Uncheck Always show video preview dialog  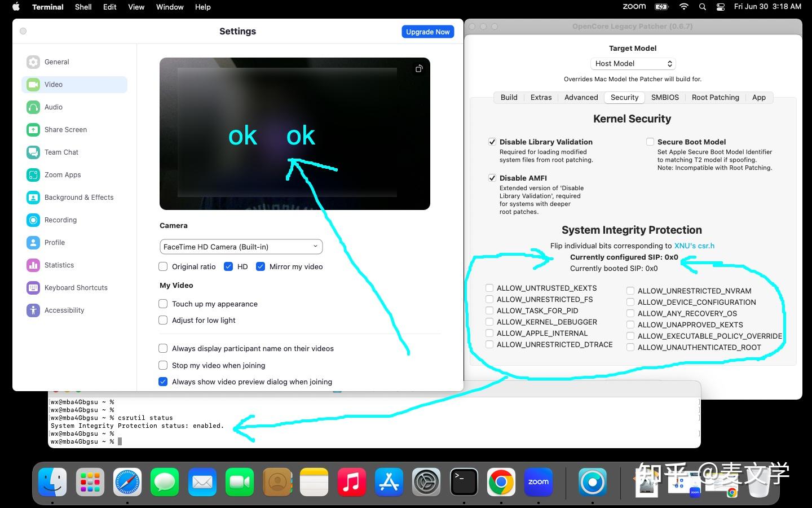163,382
